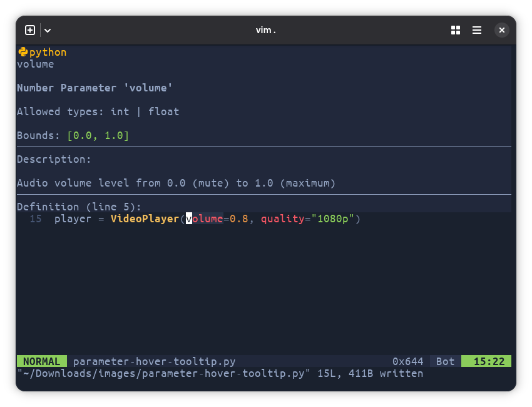Click the 'volume' word under python label
Image resolution: width=532 pixels, height=407 pixels.
(36, 64)
